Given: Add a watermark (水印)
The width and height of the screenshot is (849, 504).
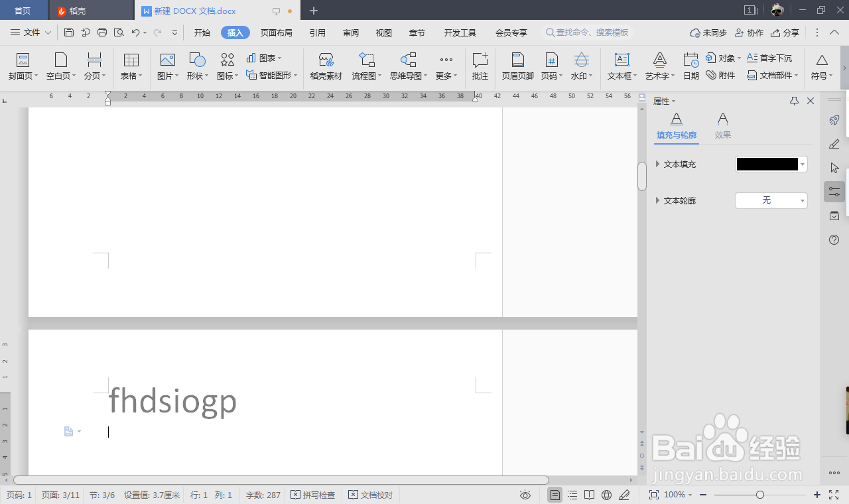Looking at the screenshot, I should 582,67.
